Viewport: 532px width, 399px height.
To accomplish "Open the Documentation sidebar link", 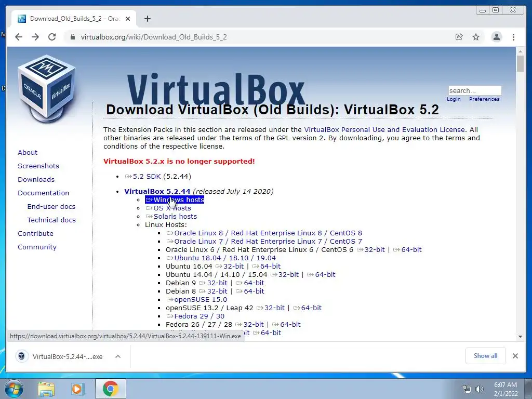I will tap(44, 193).
